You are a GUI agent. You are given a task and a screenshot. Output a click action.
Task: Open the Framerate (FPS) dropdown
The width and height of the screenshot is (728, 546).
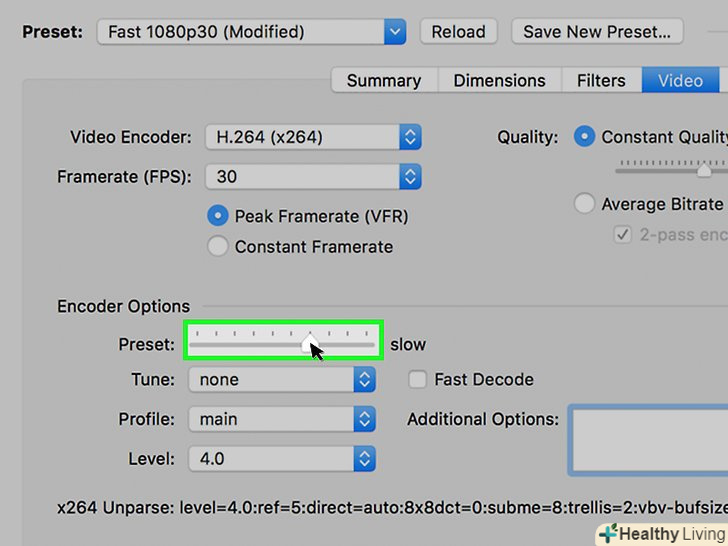coord(313,177)
